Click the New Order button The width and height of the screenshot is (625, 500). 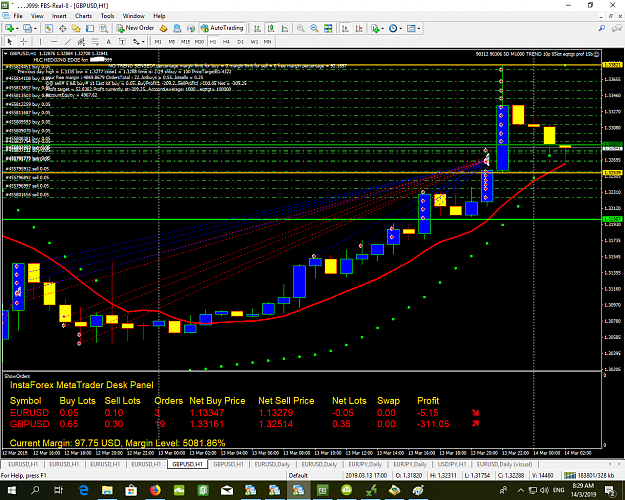pos(136,28)
